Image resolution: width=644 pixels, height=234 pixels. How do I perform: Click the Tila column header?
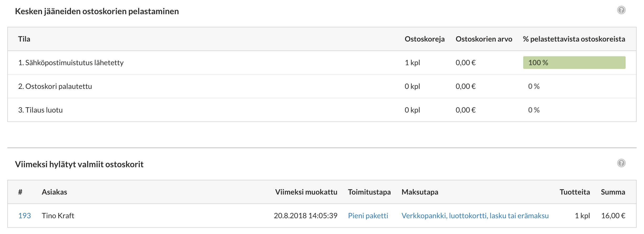[24, 39]
